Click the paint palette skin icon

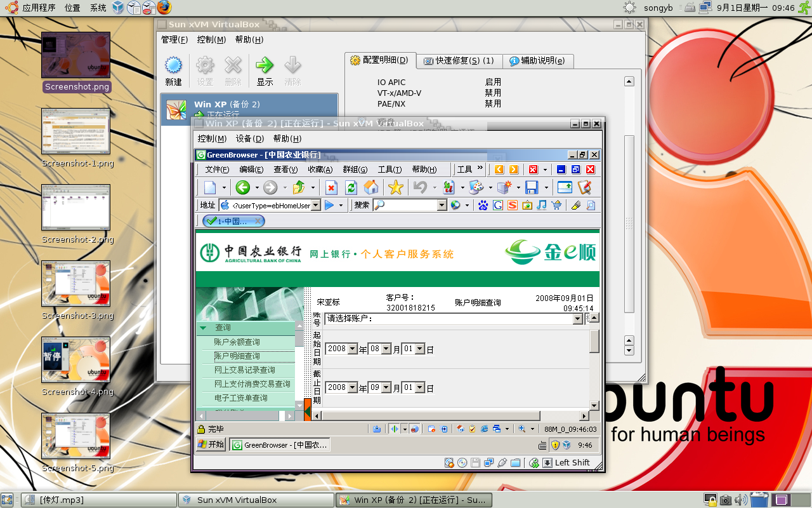tap(476, 187)
